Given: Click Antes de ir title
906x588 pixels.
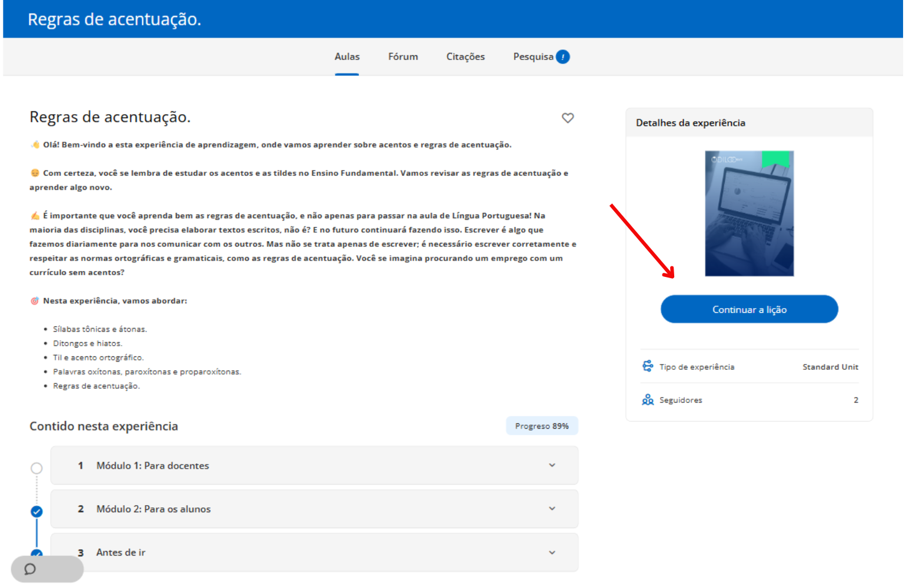Looking at the screenshot, I should [x=121, y=553].
